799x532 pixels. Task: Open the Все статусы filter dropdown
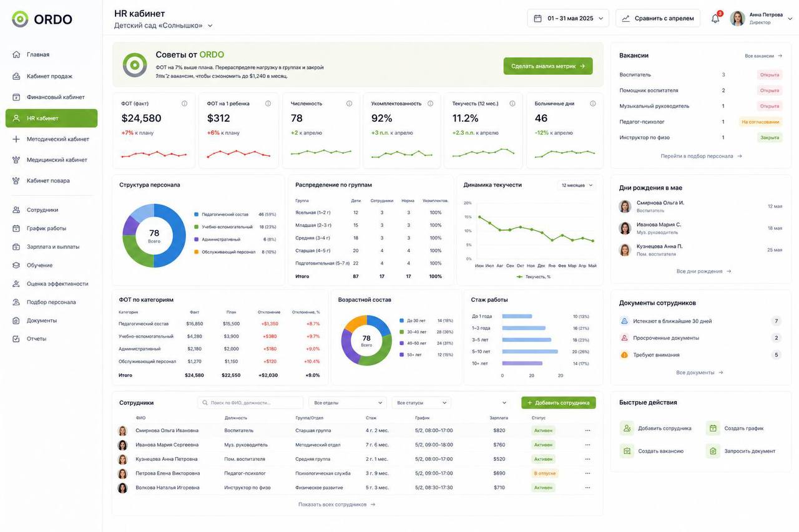(x=421, y=403)
